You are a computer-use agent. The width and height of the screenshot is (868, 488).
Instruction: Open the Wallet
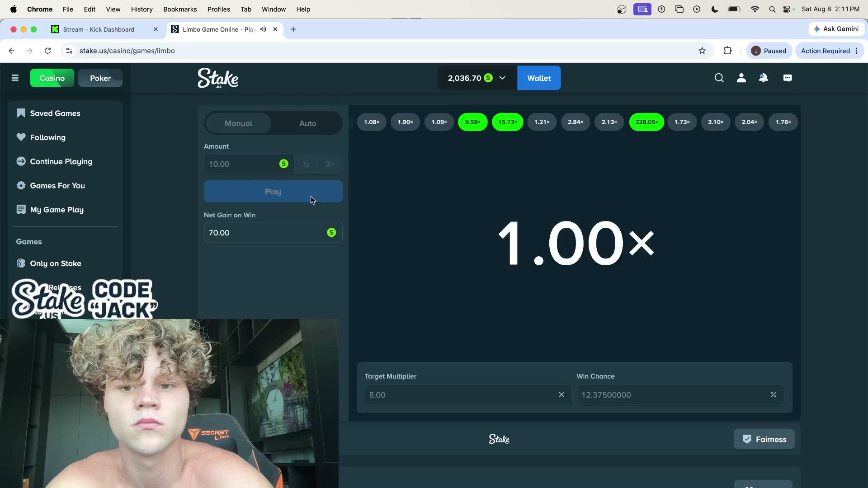[x=539, y=78]
